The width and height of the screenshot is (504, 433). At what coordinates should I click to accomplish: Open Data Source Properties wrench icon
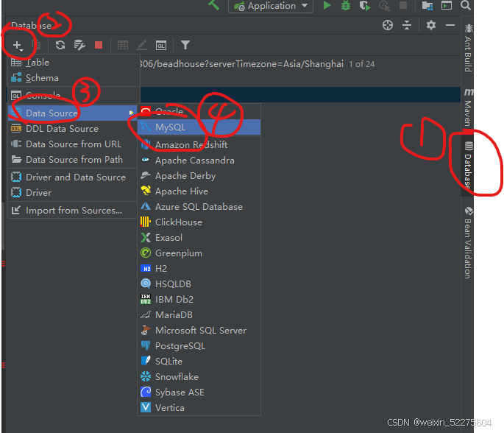(x=79, y=45)
